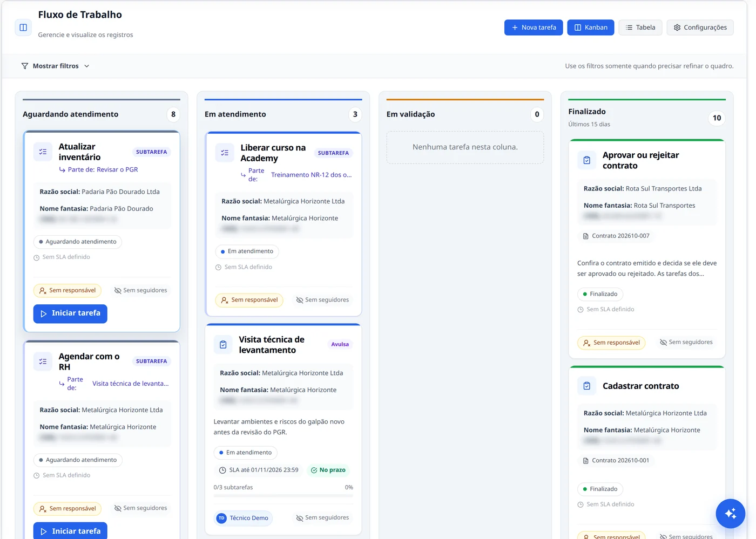Click the TD avatar of Técnico Demo

221,518
